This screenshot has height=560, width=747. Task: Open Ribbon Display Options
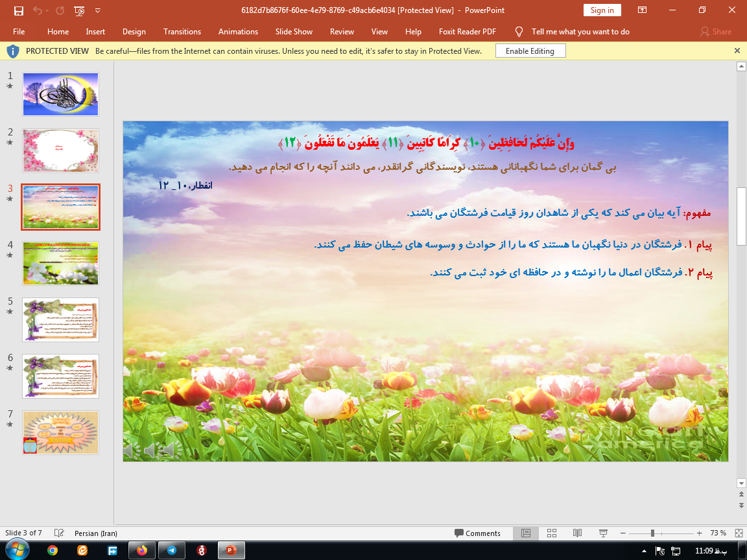[642, 10]
